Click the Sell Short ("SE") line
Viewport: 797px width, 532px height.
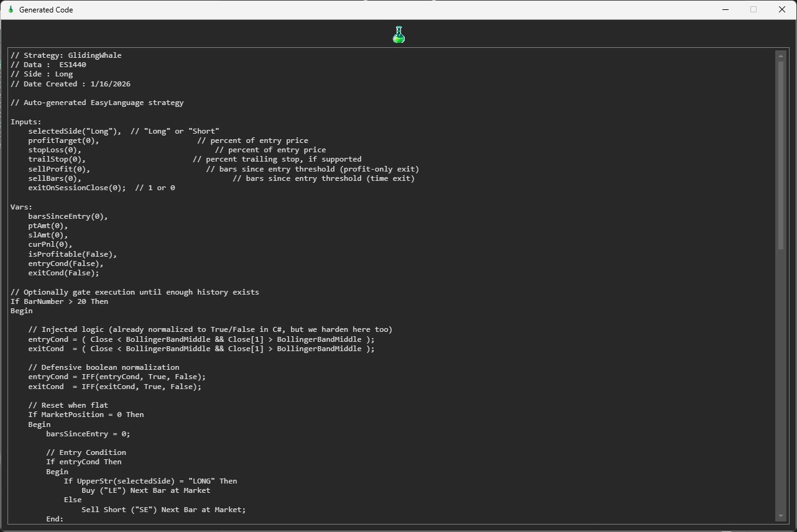(164, 510)
